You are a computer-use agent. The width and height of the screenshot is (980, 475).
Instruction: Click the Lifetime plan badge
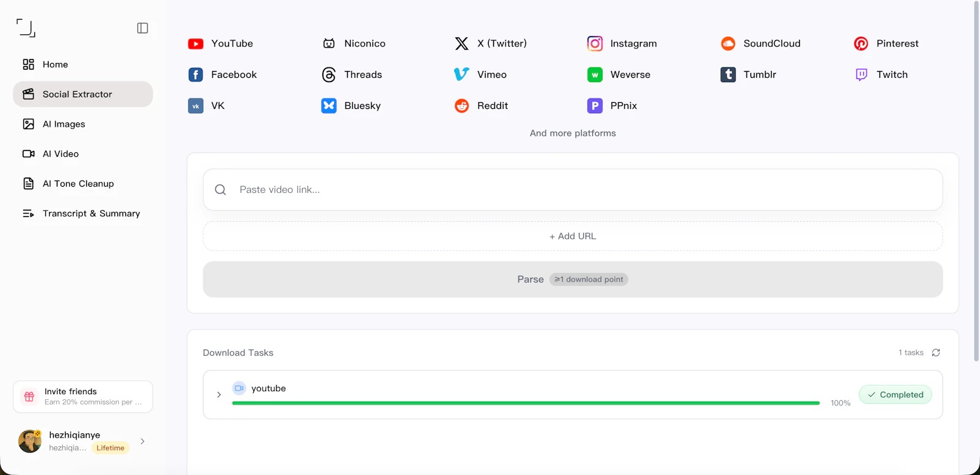click(110, 448)
